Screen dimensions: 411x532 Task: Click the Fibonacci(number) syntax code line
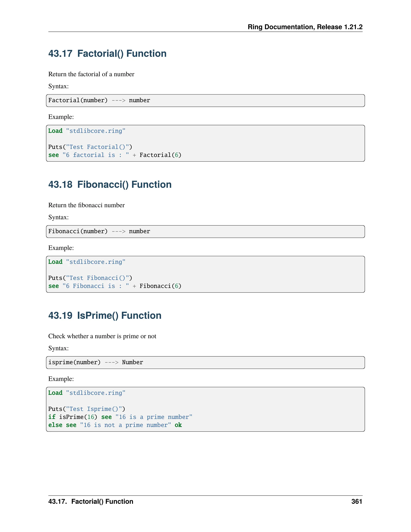pyautogui.click(x=99, y=231)
